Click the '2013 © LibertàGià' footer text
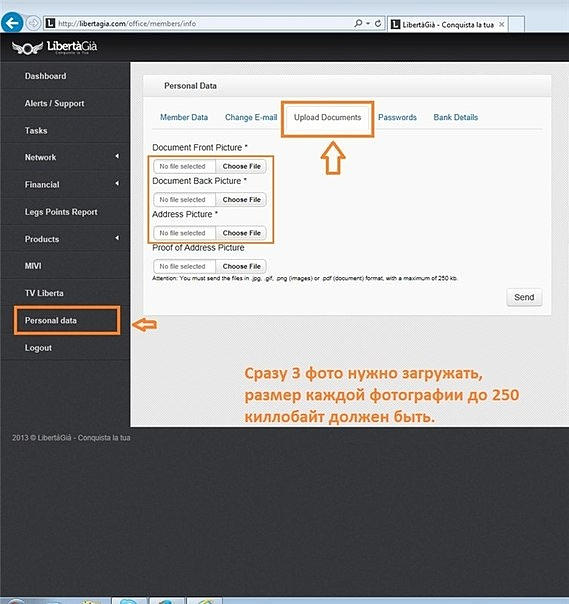This screenshot has width=569, height=604. [71, 438]
